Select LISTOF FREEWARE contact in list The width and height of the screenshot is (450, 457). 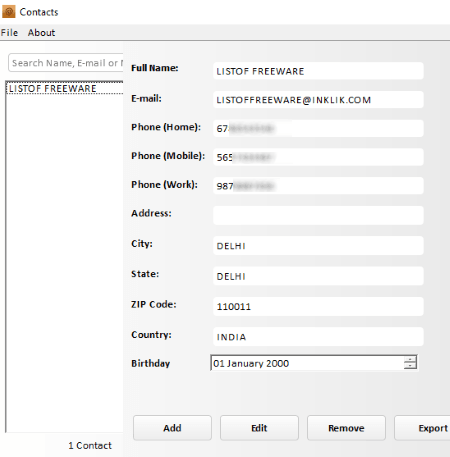[65, 88]
